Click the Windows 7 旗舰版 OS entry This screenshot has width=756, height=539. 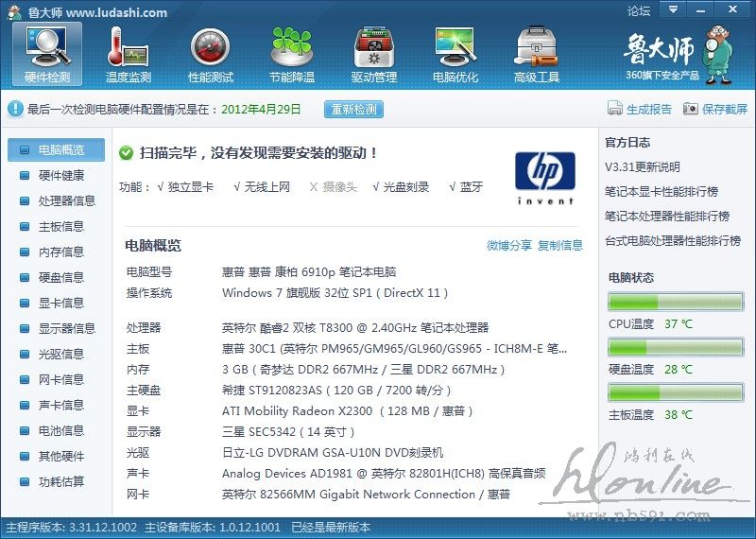335,293
